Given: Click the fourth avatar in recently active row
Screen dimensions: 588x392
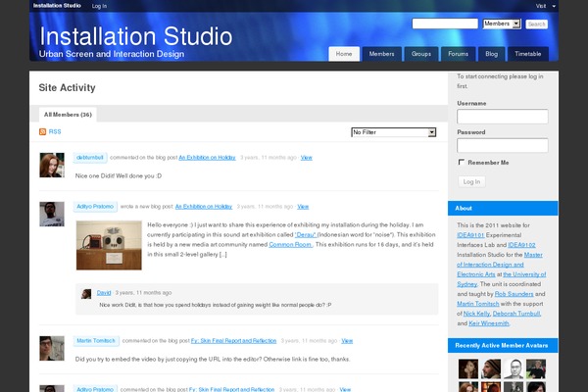Looking at the screenshot, I should tap(536, 368).
